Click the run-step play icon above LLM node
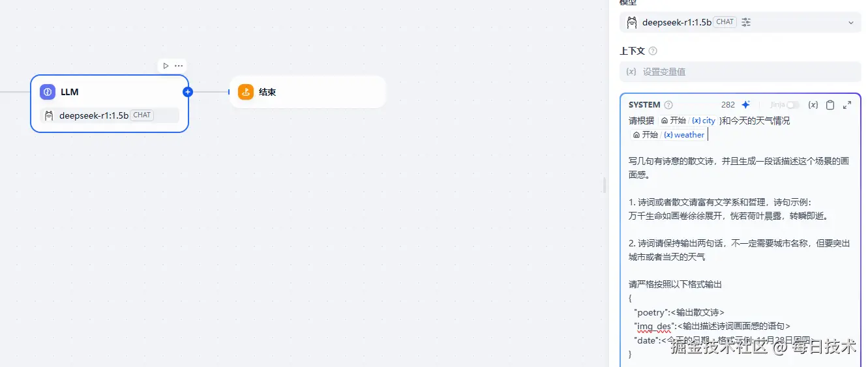Viewport: 868px width, 367px height. 166,66
